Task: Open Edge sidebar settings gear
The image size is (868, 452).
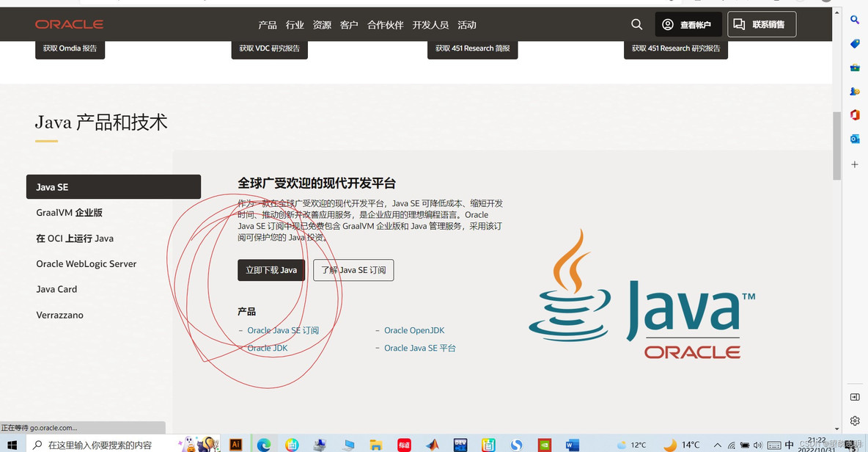Action: 855,421
